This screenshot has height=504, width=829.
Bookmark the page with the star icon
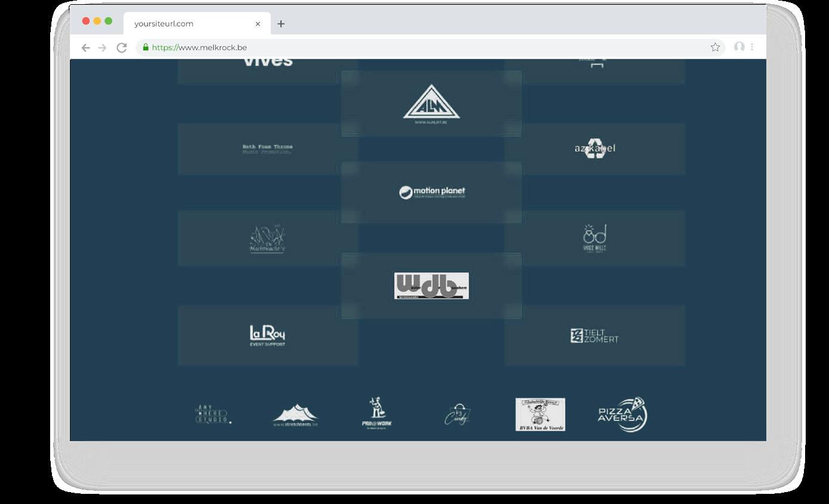click(x=715, y=47)
